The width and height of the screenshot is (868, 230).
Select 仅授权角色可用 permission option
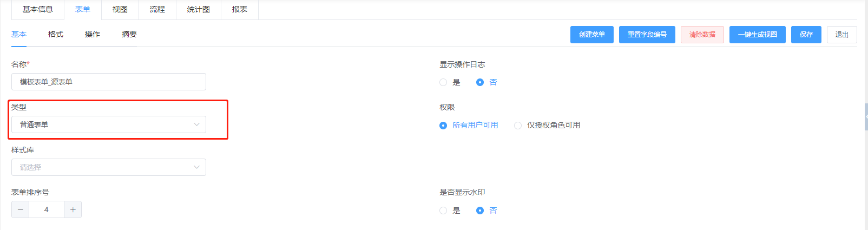547,125
